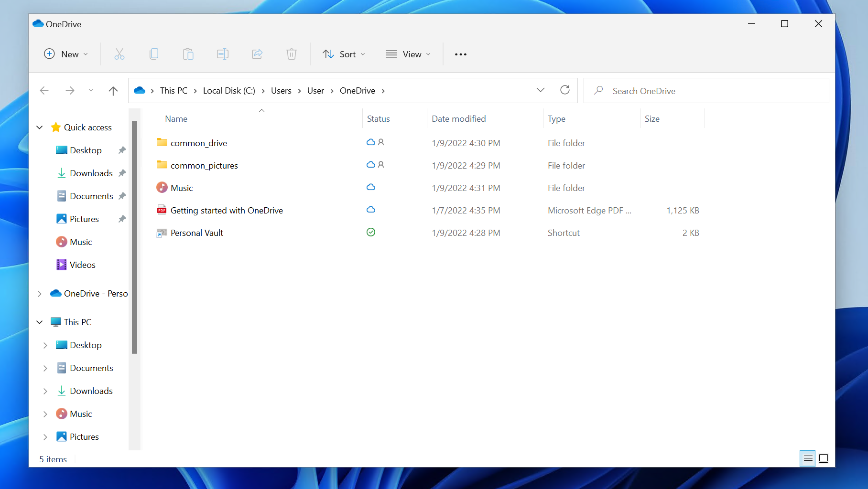
Task: Click the Copy icon on the toolbar
Action: 153,54
